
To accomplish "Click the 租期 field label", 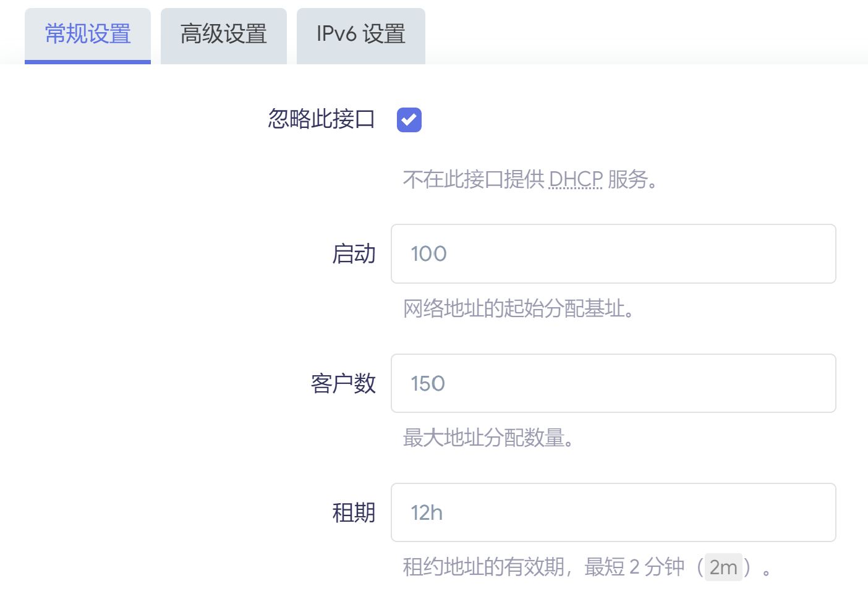I will click(x=354, y=512).
